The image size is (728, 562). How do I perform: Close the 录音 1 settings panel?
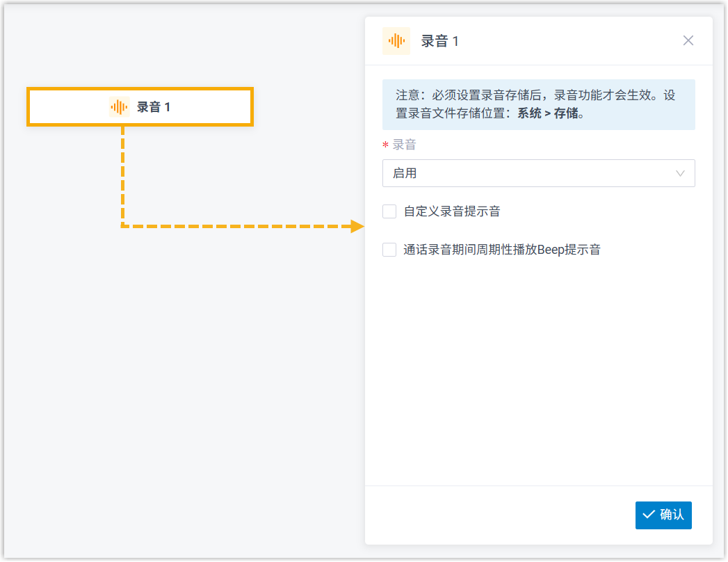tap(688, 41)
